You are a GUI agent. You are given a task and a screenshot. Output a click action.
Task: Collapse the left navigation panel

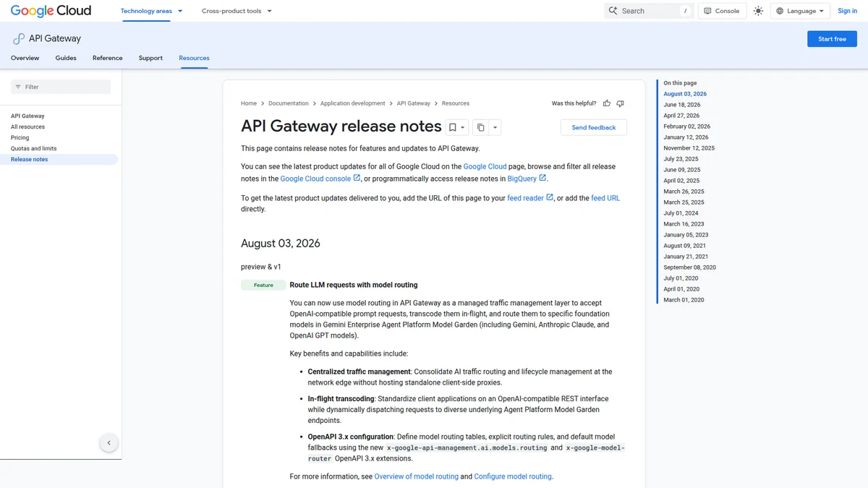click(109, 442)
